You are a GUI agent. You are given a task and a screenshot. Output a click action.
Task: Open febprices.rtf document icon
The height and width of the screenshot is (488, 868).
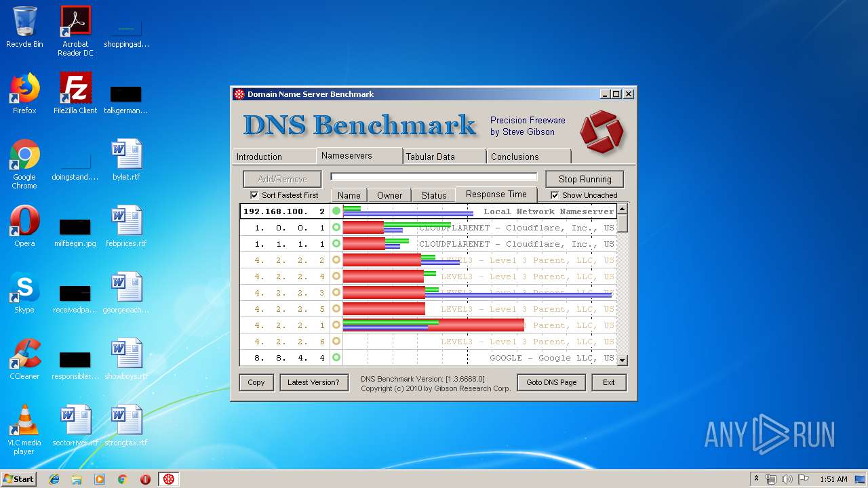coord(126,226)
